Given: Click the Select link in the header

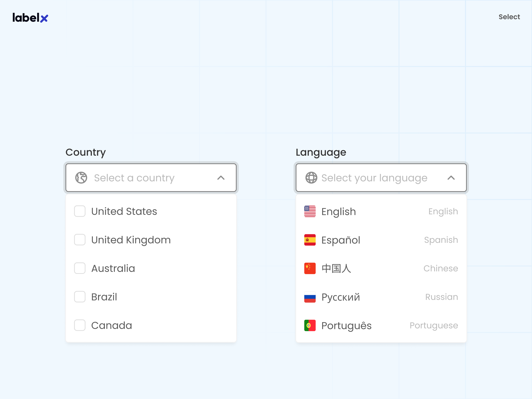Looking at the screenshot, I should pyautogui.click(x=509, y=17).
